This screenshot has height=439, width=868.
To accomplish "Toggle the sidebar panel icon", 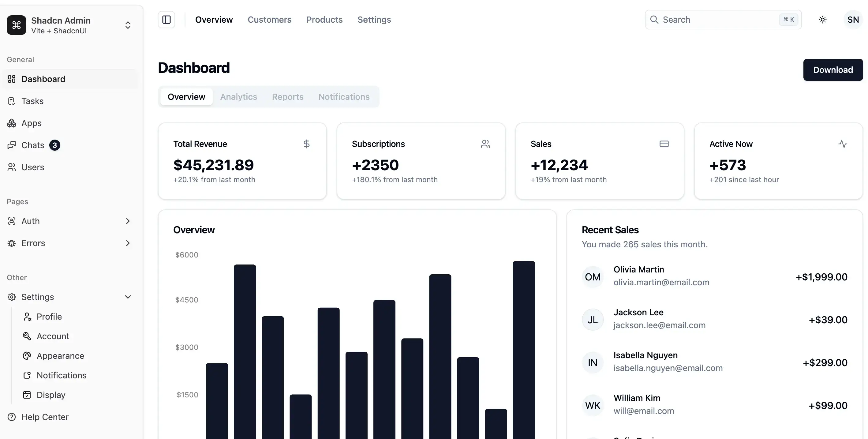I will pyautogui.click(x=166, y=20).
